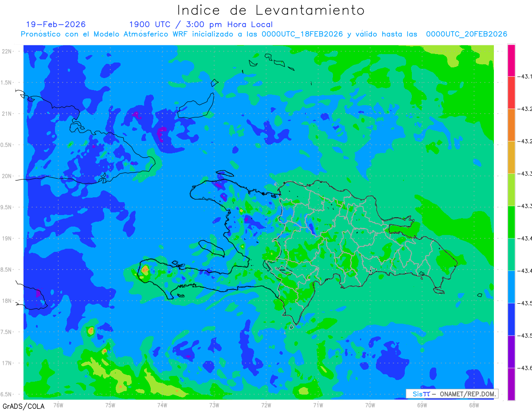Click the amber yellow swatch in the legend
The image size is (532, 411).
point(511,157)
